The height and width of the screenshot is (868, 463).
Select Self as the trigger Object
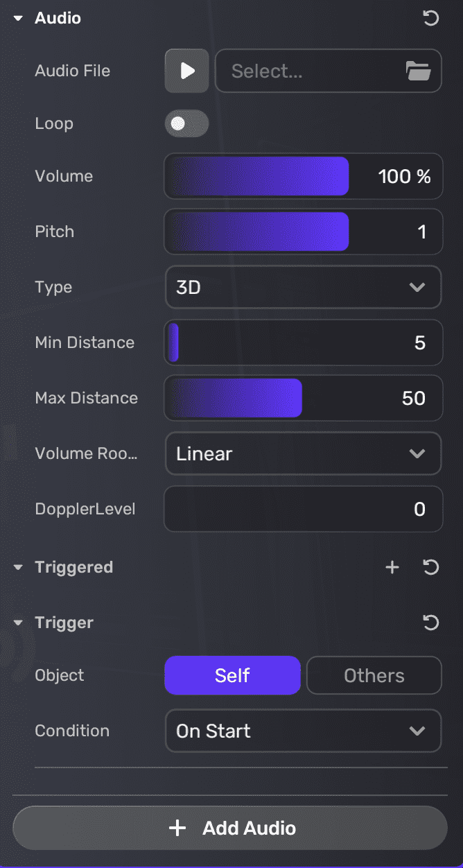[x=232, y=675]
